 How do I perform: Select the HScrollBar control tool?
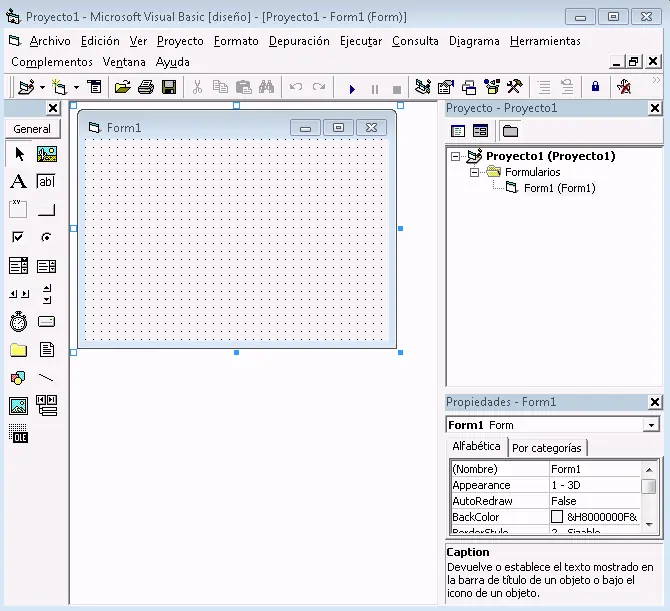(19, 294)
